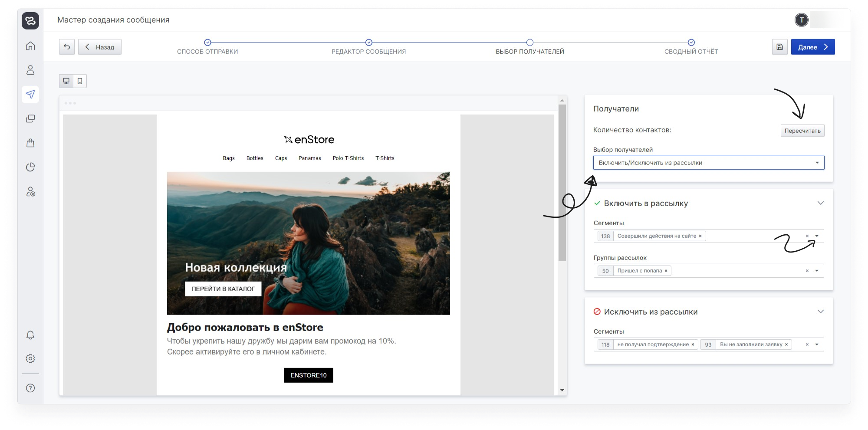This screenshot has height=430, width=868.
Task: Click the preview scroll down arrow
Action: click(x=562, y=391)
